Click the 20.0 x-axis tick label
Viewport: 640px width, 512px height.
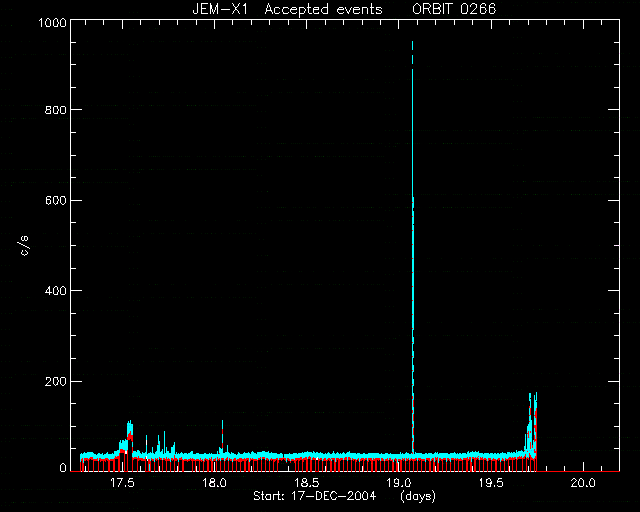584,483
